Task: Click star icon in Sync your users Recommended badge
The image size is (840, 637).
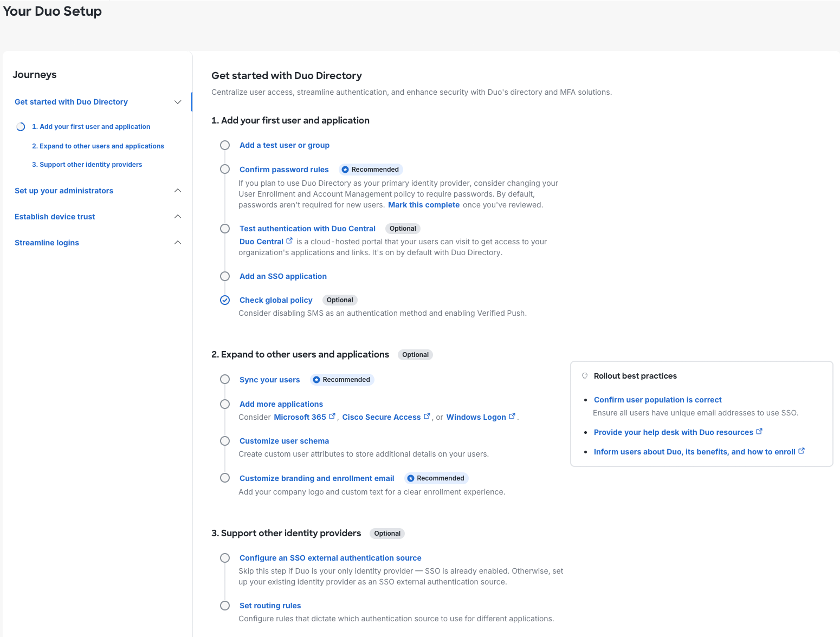Action: pyautogui.click(x=316, y=380)
